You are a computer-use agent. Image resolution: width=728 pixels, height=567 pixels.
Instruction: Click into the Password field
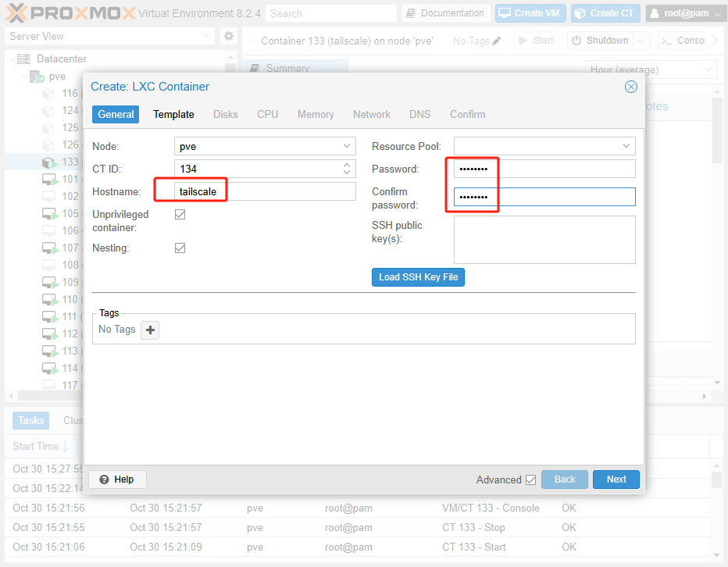[544, 169]
